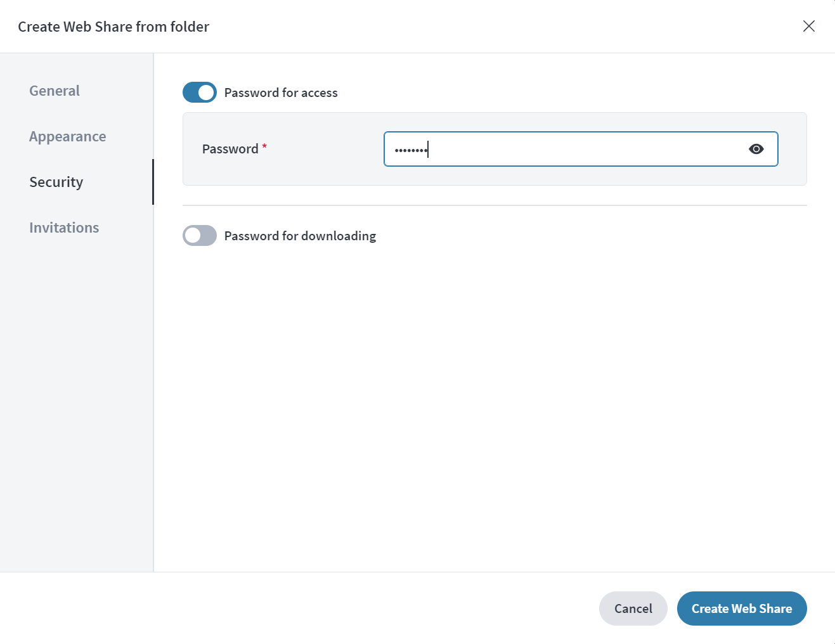Click the 'Create Web Share from folder' title

point(113,27)
